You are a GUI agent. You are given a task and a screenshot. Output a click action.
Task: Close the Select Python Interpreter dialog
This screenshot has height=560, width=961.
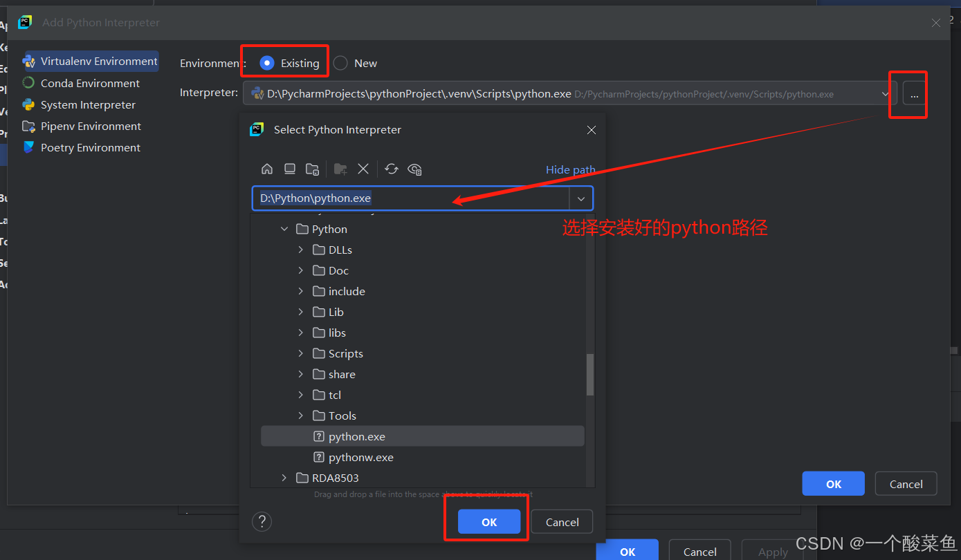tap(592, 130)
